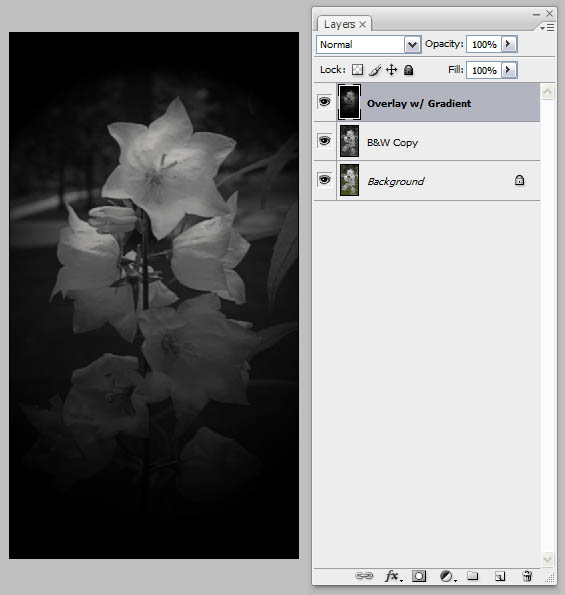The image size is (565, 595).
Task: Add a layer mask
Action: (419, 576)
